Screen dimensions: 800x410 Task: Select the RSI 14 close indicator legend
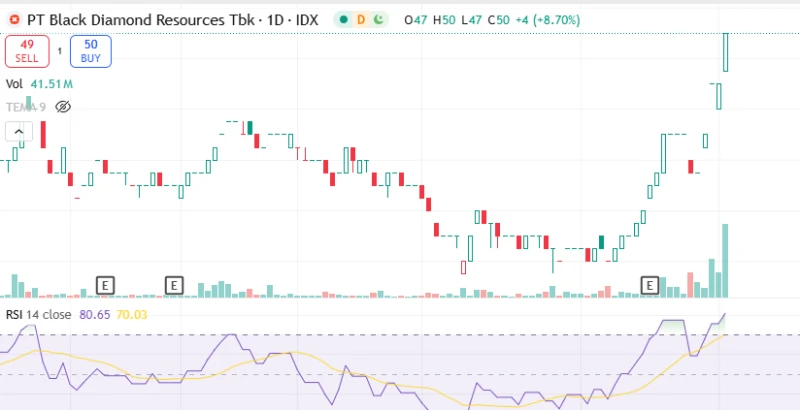click(39, 315)
